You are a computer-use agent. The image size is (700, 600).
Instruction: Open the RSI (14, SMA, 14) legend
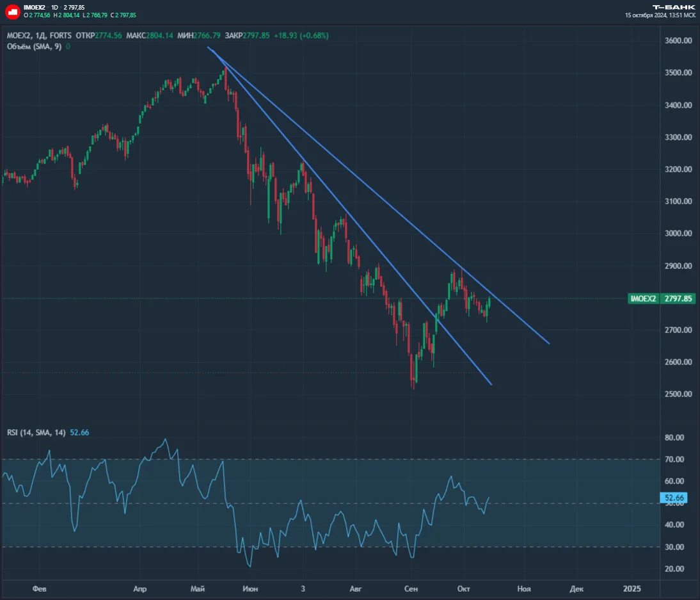tap(36, 432)
